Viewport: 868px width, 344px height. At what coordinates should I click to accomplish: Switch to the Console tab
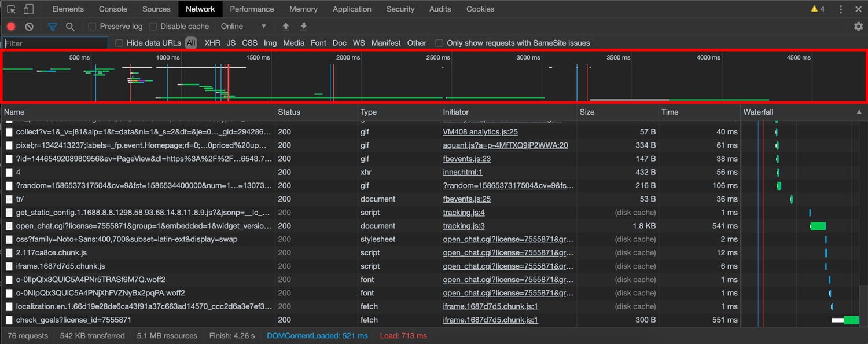(x=113, y=9)
